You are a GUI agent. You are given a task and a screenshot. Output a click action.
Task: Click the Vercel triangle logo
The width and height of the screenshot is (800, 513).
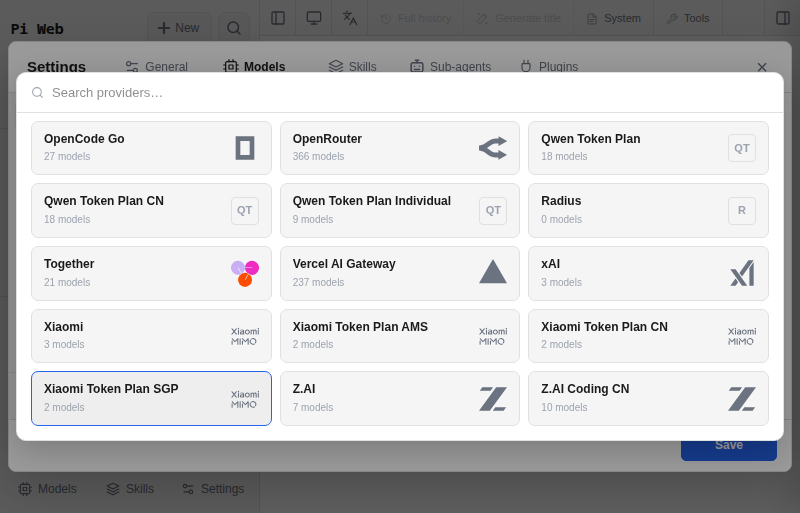pyautogui.click(x=493, y=272)
